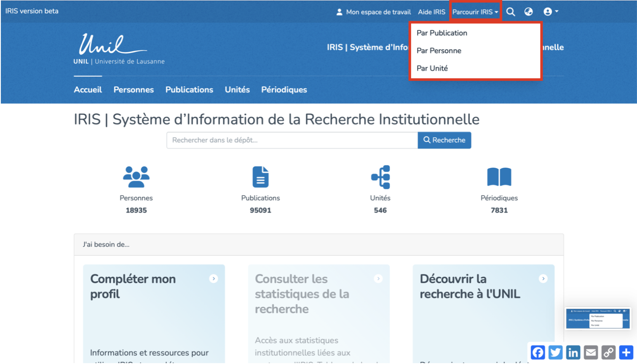The width and height of the screenshot is (637, 364).
Task: Copy link using the chain icon
Action: point(608,352)
